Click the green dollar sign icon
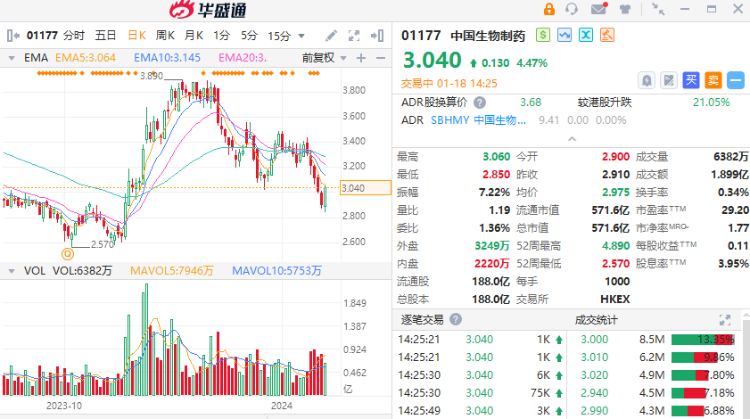The width and height of the screenshot is (750, 419). tap(543, 35)
